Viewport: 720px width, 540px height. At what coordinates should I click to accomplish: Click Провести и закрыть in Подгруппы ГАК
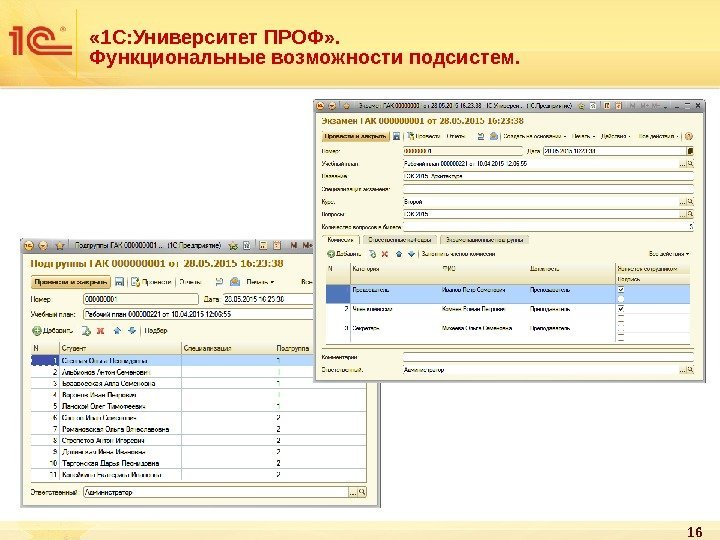tap(71, 282)
